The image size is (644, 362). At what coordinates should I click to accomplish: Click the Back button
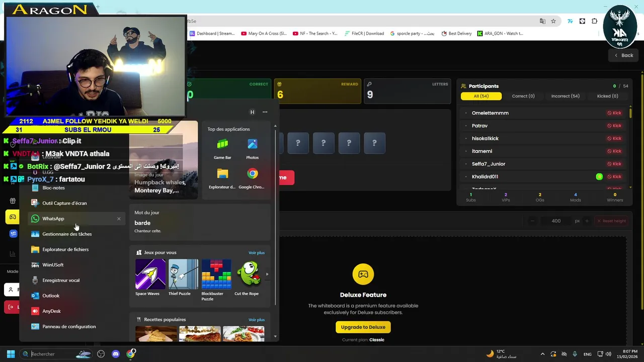[x=623, y=55]
